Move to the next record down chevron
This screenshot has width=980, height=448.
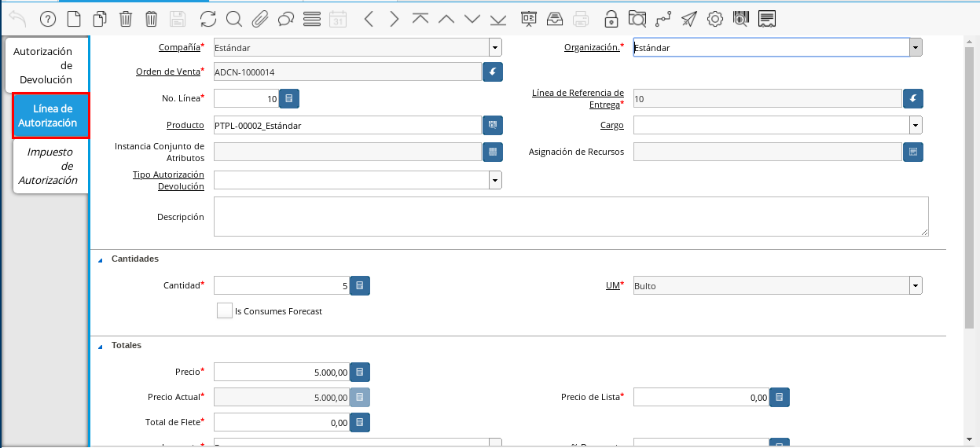pyautogui.click(x=472, y=18)
